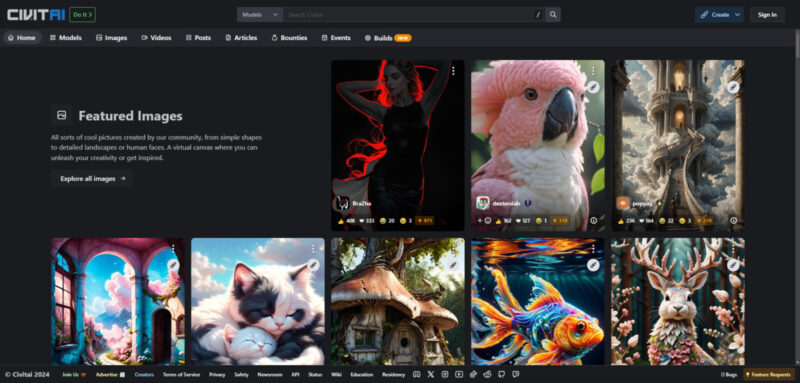Open the Events tab
Image resolution: width=800 pixels, height=383 pixels.
(336, 38)
